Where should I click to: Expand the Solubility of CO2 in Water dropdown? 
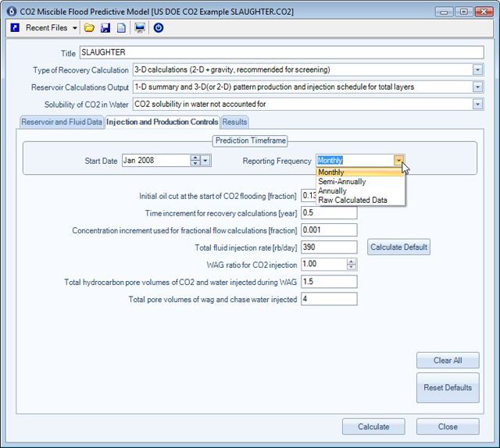(477, 104)
